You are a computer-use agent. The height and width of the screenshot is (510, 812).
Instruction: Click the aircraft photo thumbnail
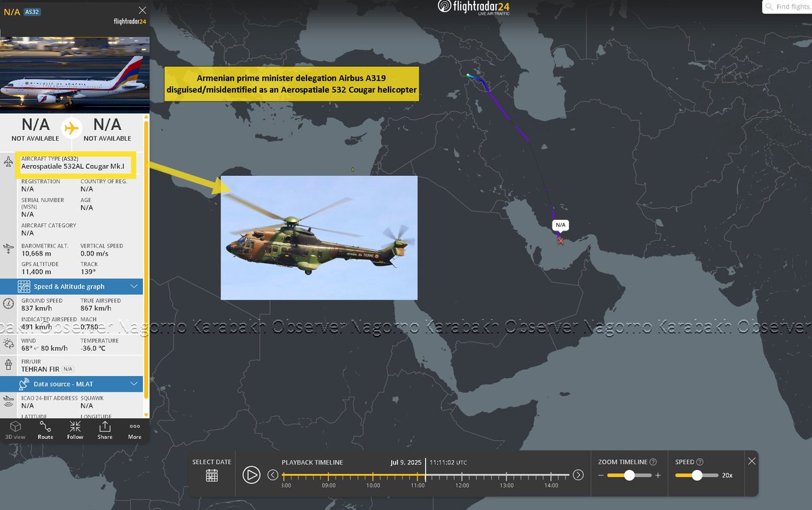(x=74, y=74)
